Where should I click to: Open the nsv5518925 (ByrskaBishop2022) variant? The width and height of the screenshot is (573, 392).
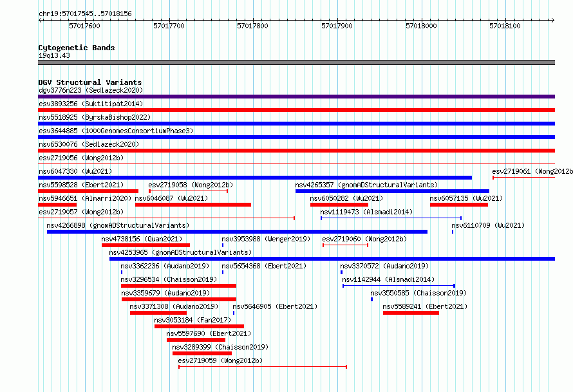point(95,117)
